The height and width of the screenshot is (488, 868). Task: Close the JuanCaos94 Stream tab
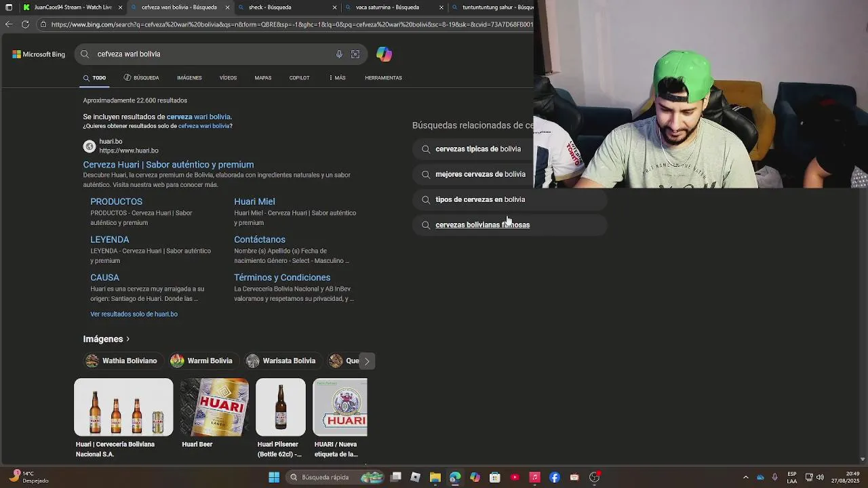click(x=121, y=7)
